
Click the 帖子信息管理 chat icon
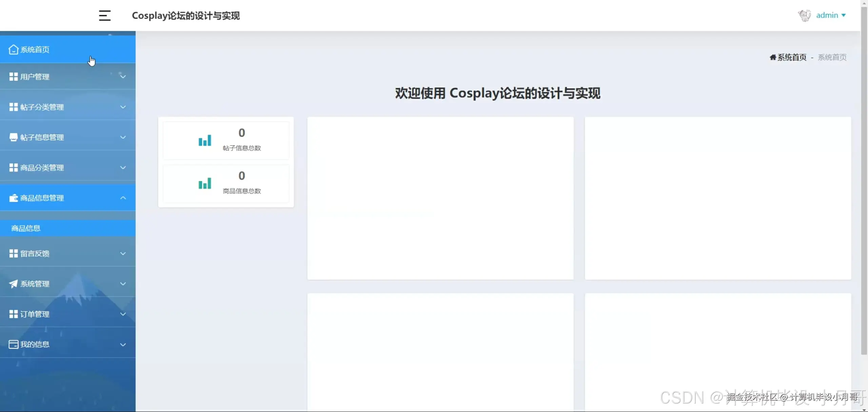coord(13,137)
